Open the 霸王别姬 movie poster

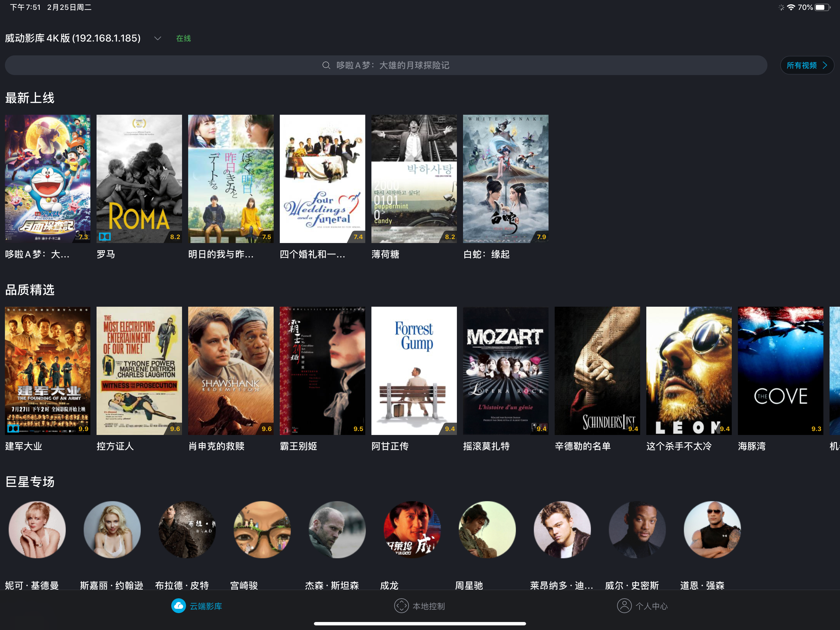[x=323, y=370]
